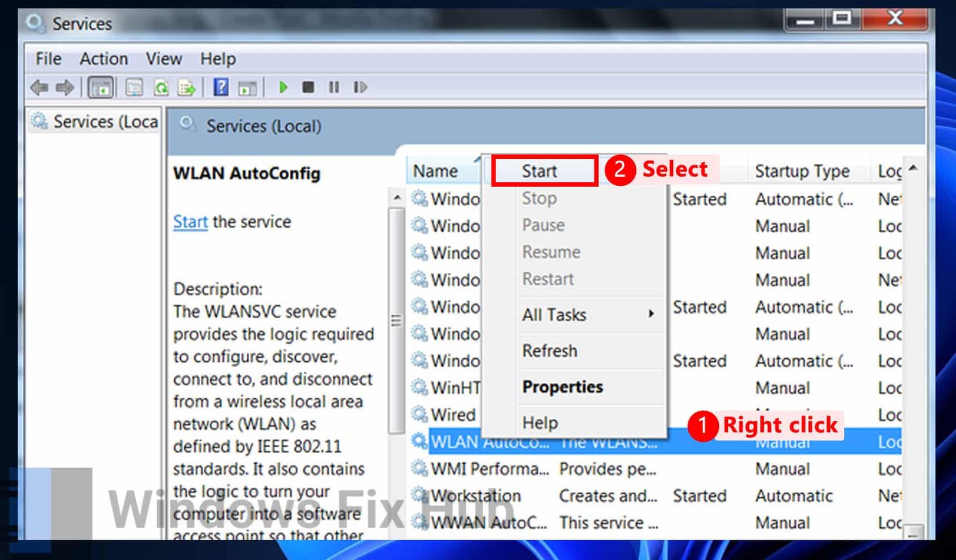Click the disabled Resume context menu entry

click(551, 252)
